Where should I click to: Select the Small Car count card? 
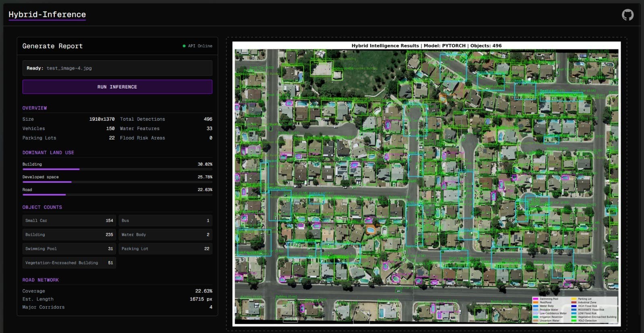69,220
